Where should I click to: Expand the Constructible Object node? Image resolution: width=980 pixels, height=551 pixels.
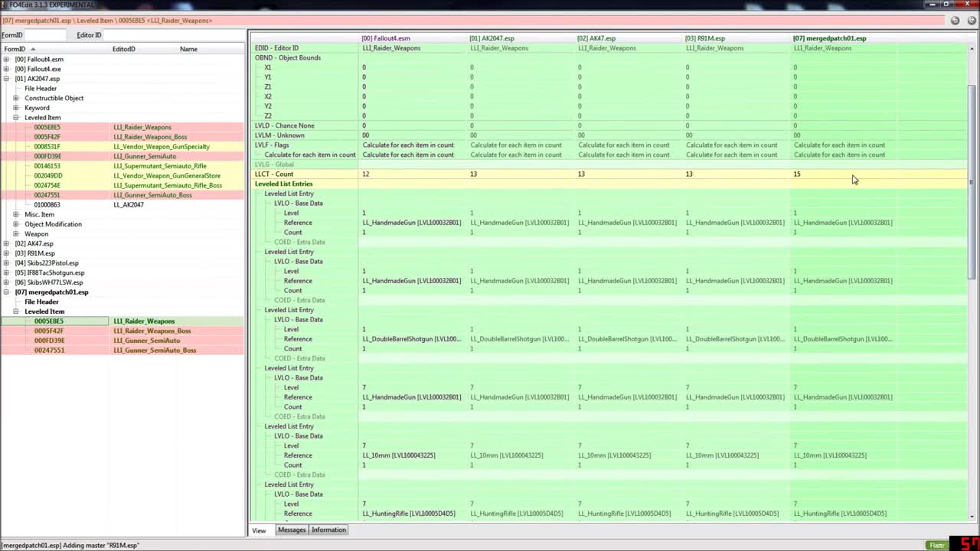coord(15,98)
